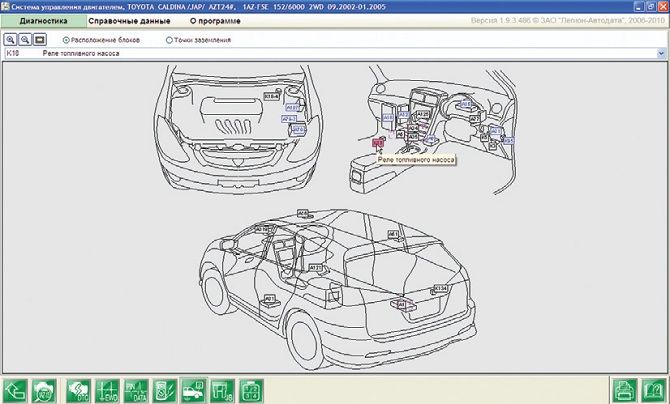The width and height of the screenshot is (670, 404).
Task: Open the 'Справочные данные' menu
Action: tap(129, 21)
